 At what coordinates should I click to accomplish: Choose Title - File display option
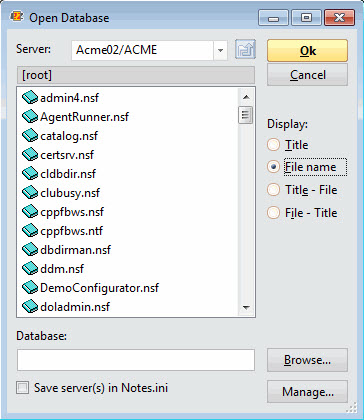pos(273,190)
